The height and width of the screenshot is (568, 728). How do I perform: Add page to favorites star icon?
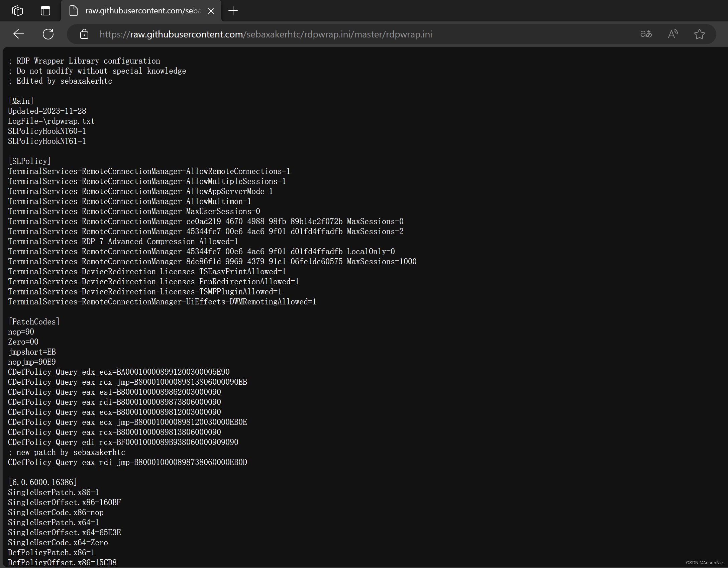pyautogui.click(x=700, y=34)
